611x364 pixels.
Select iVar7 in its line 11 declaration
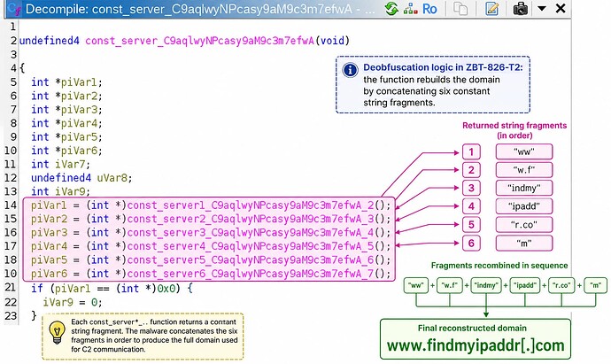69,164
